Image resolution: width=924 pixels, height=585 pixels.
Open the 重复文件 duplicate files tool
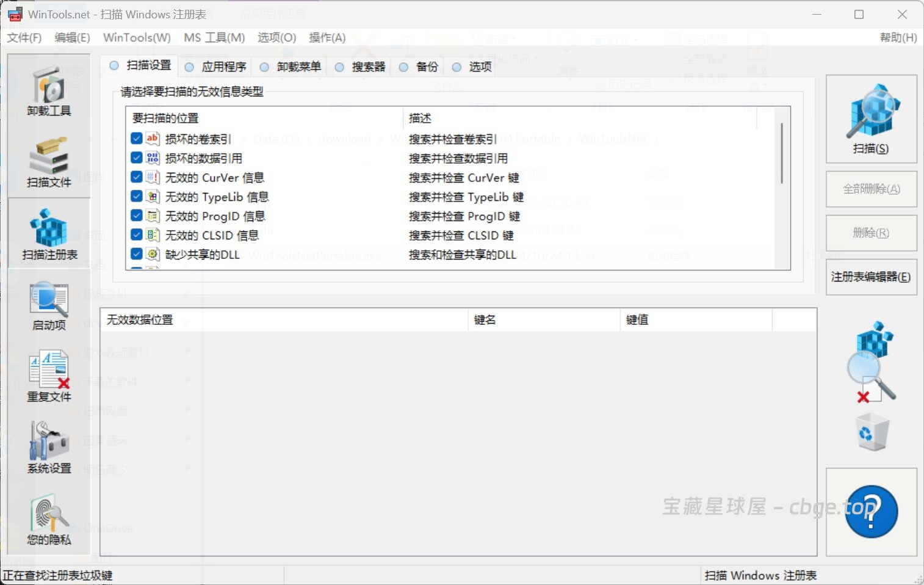click(x=49, y=376)
